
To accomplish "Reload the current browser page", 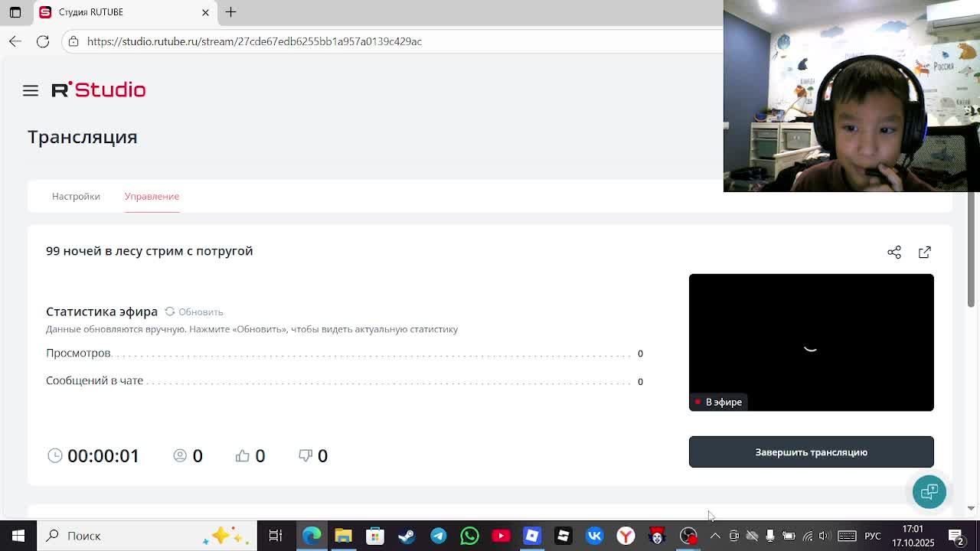I will pos(43,41).
